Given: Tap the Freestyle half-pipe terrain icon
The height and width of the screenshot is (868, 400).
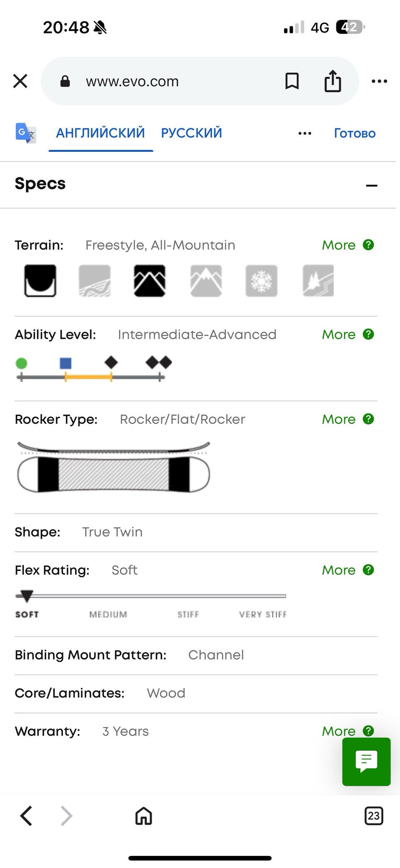Looking at the screenshot, I should (x=40, y=281).
